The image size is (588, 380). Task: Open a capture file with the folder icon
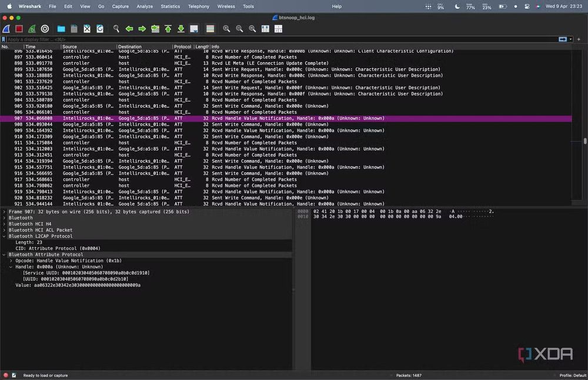pos(61,29)
